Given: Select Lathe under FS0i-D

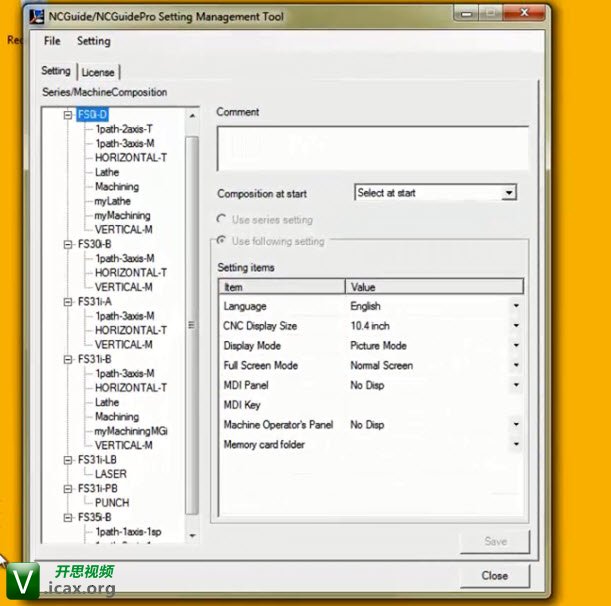Looking at the screenshot, I should (107, 172).
